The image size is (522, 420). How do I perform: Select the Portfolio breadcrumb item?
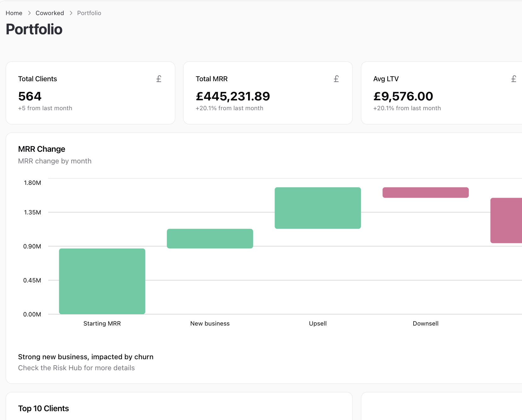pyautogui.click(x=89, y=13)
